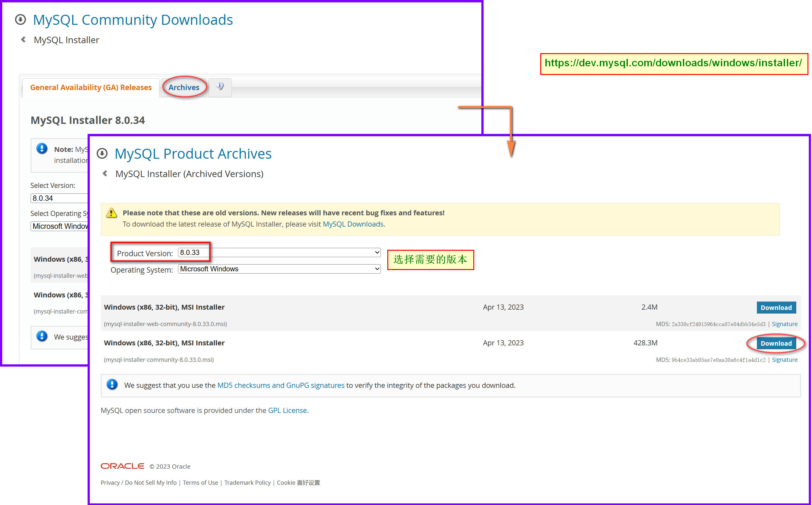Select General Availability (GA) Releases tab
Viewport: 812px width, 505px height.
91,88
